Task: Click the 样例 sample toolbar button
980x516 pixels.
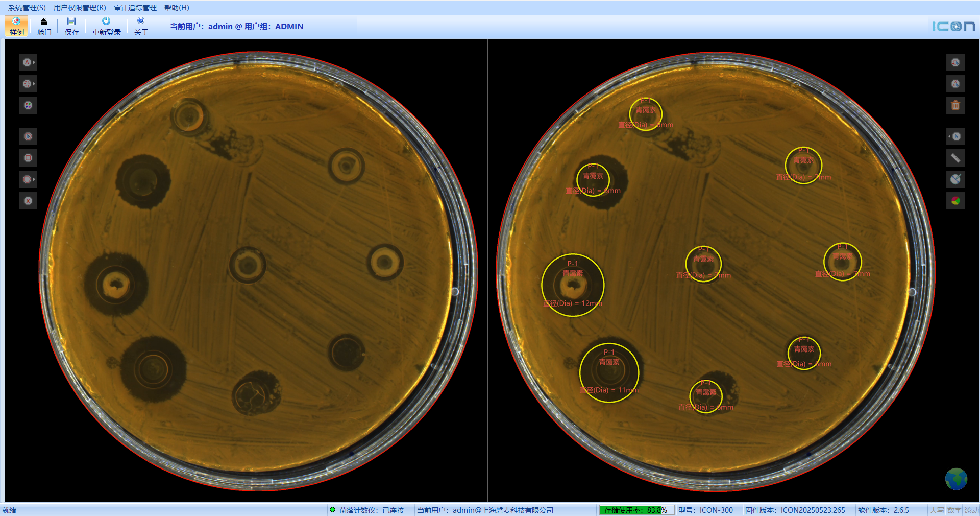Action: [16, 26]
